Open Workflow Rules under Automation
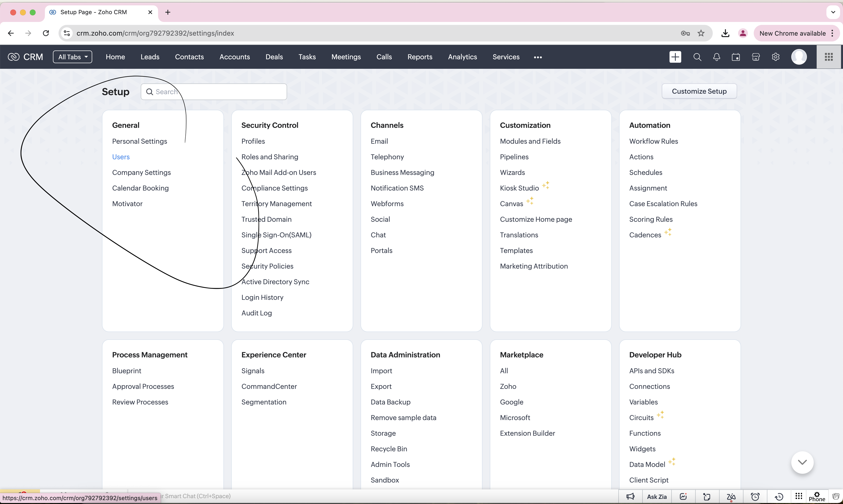This screenshot has width=843, height=504. (653, 141)
